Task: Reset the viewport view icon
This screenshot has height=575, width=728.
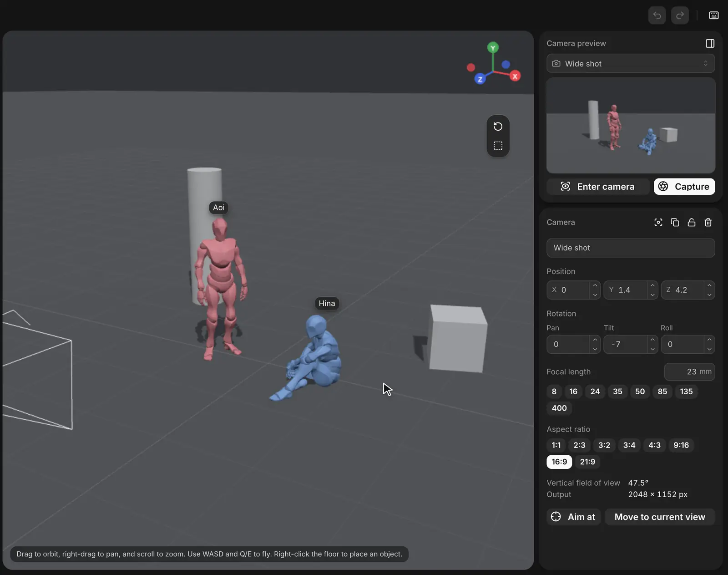Action: tap(498, 127)
